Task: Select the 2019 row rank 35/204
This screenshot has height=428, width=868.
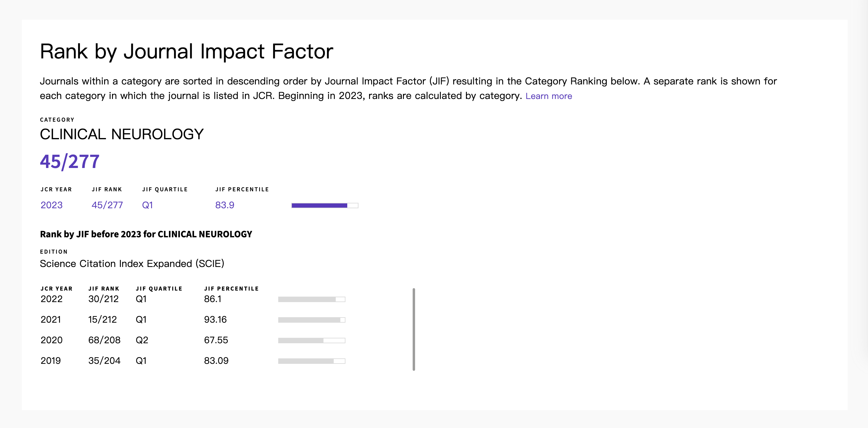Action: [104, 361]
